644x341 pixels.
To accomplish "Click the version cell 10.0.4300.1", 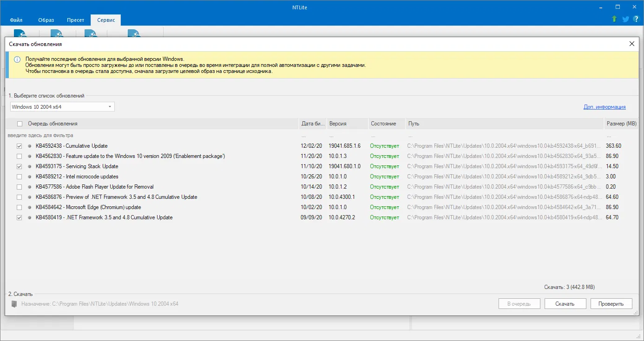I will pyautogui.click(x=342, y=197).
